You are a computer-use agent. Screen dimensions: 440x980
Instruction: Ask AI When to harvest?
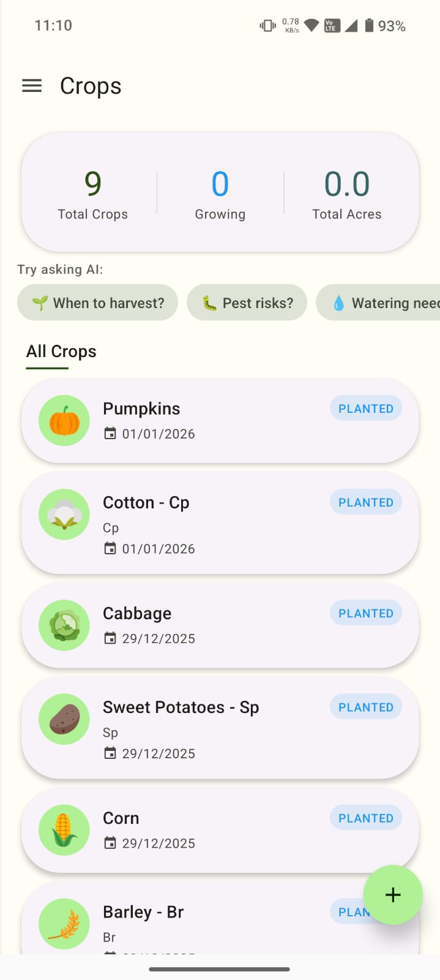[x=97, y=302]
